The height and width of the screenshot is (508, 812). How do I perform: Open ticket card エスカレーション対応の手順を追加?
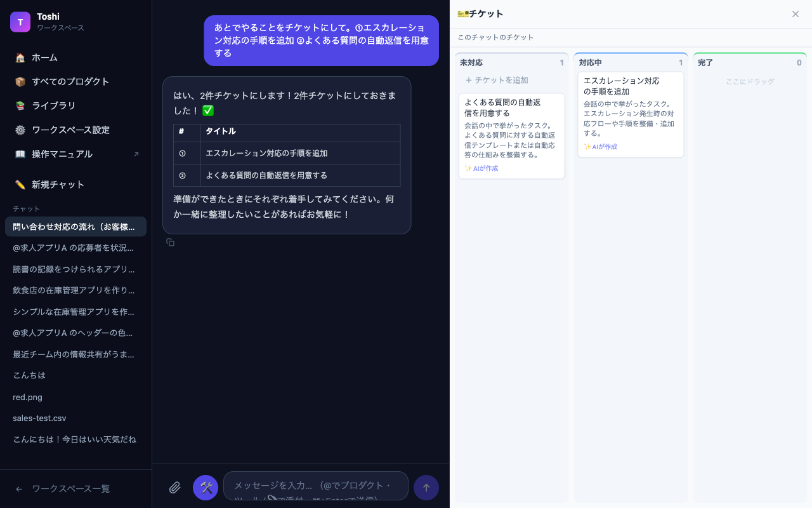(631, 114)
